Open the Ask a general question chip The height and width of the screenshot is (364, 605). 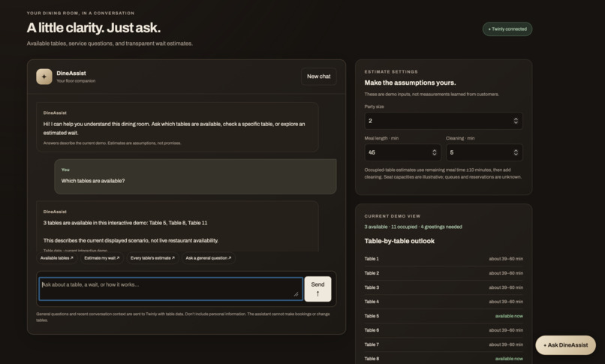[x=209, y=258]
